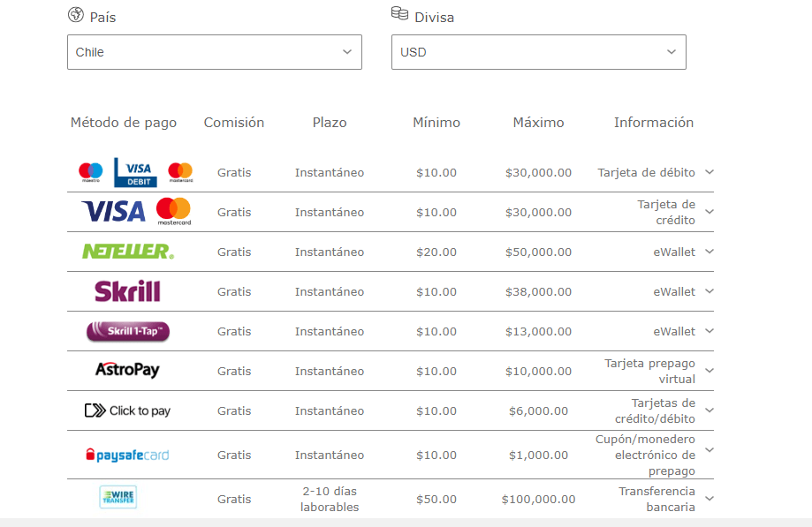Click the $13,000.00 Skrill 1-Tap maximum
812x527 pixels.
coord(539,332)
